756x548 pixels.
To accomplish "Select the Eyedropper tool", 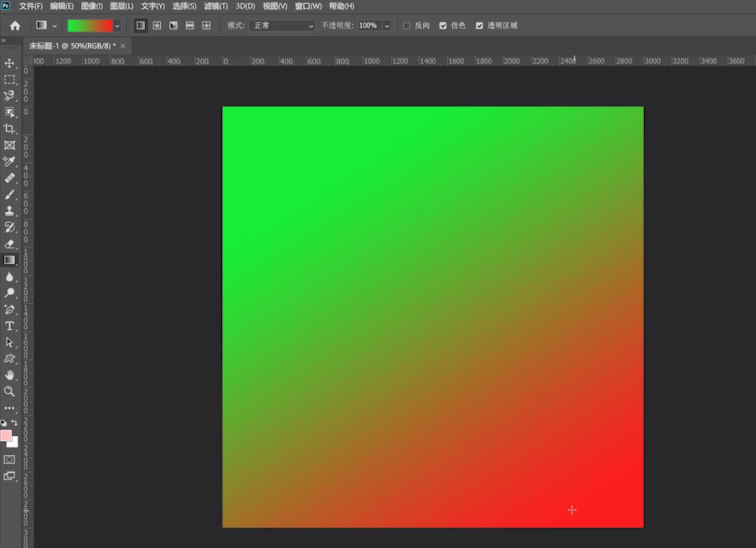I will point(9,161).
